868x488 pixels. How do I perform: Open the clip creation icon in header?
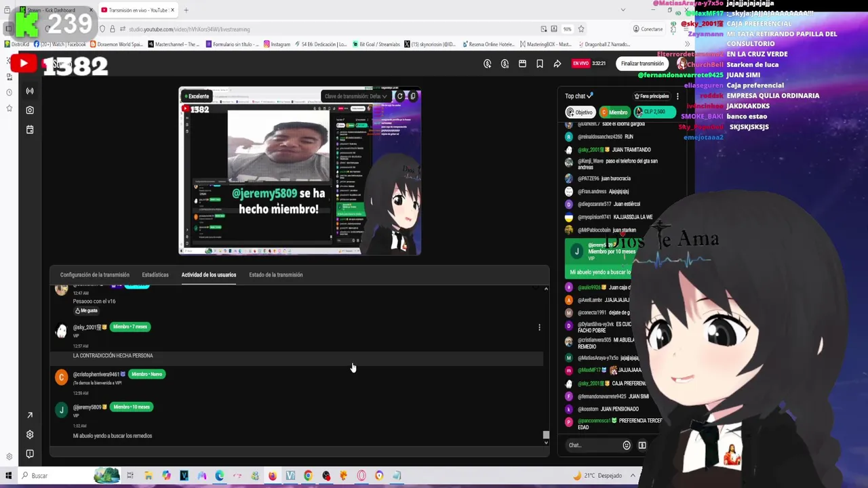[x=522, y=64]
